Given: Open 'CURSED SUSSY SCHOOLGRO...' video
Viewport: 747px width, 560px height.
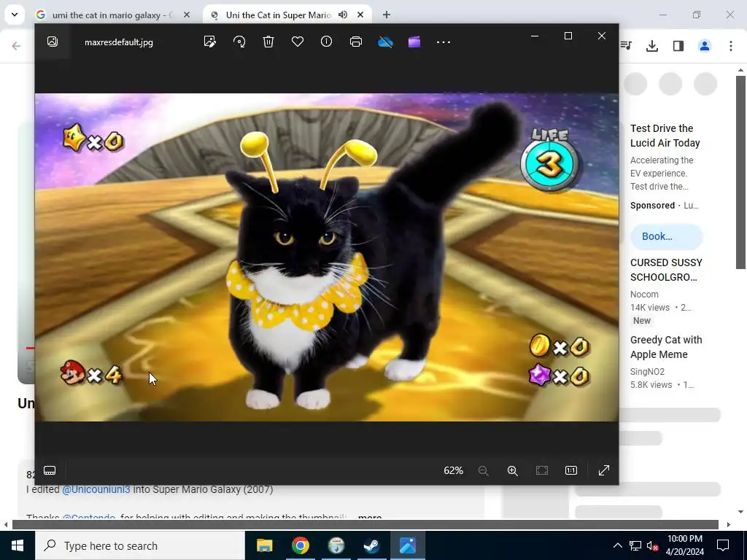Looking at the screenshot, I should [666, 270].
